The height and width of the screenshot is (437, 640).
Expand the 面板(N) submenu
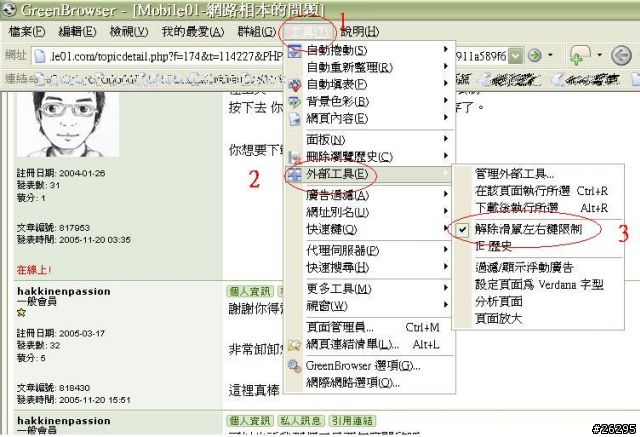(x=369, y=140)
